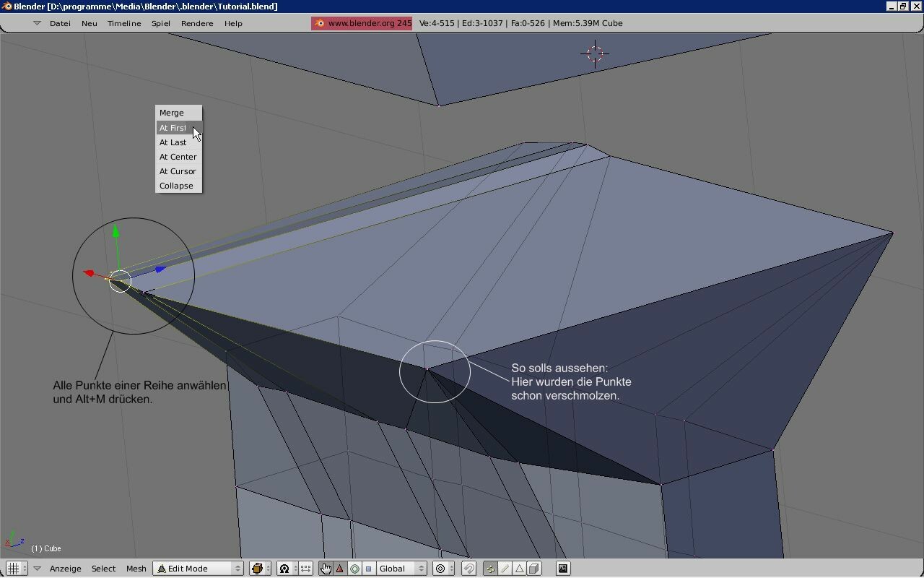Toggle the 3D manipulator hand button
This screenshot has height=578, width=924.
pos(326,569)
